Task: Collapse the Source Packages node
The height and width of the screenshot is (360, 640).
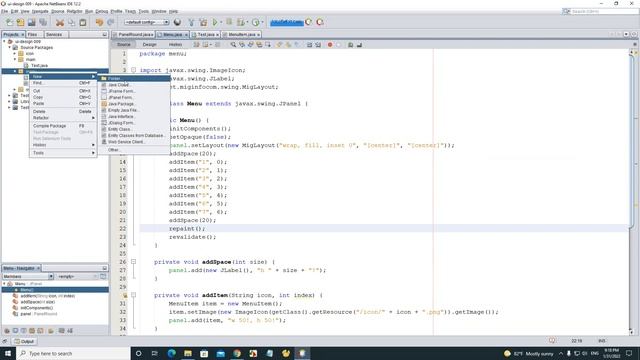Action: [10, 47]
